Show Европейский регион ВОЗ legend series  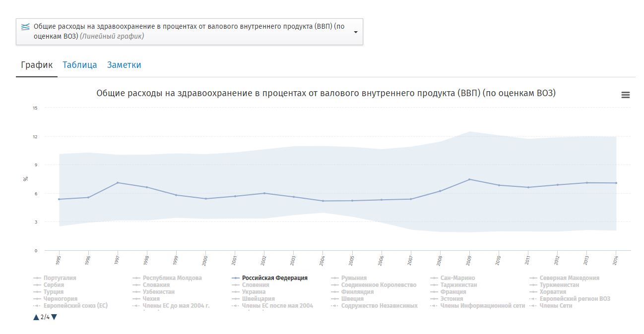coord(575,299)
